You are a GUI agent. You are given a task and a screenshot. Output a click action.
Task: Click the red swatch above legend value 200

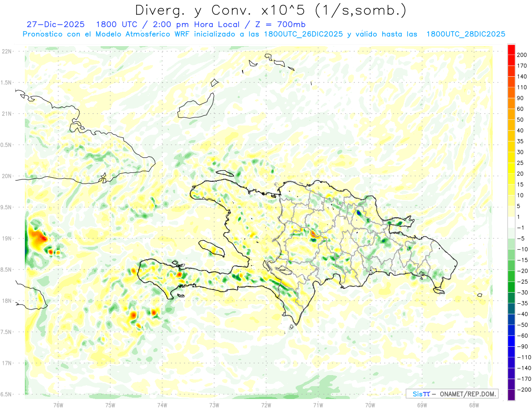pyautogui.click(x=511, y=49)
